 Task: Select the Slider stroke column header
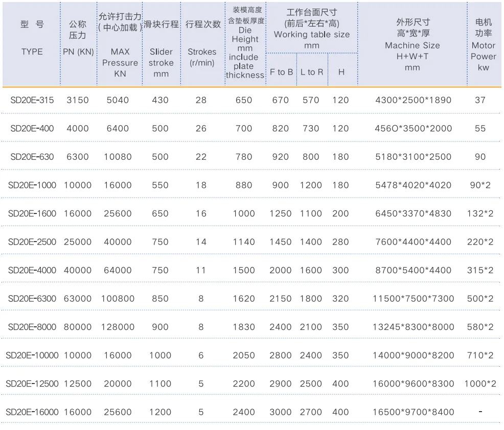[161, 62]
